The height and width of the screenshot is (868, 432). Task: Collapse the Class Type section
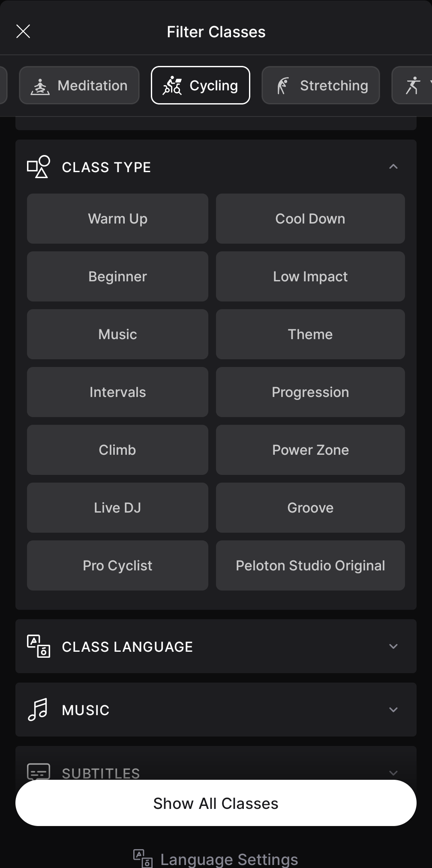[393, 167]
